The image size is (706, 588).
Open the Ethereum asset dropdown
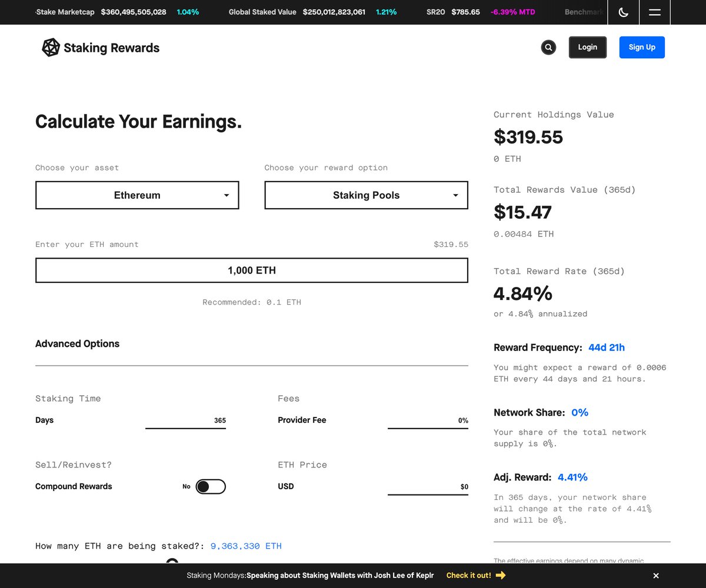click(x=137, y=195)
